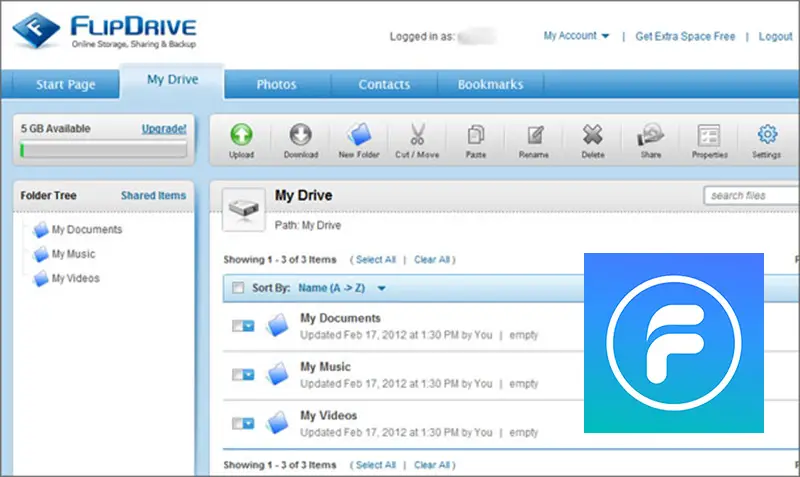Click the bottom Clear All link
This screenshot has height=477, width=800.
click(432, 465)
